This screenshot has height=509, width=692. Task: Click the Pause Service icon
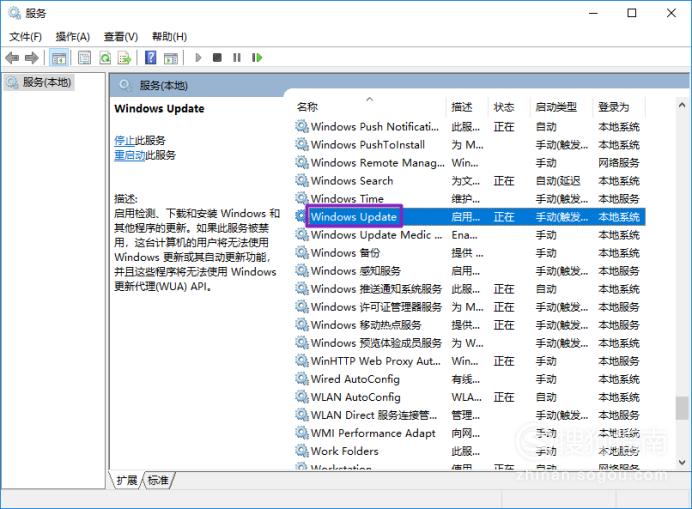coord(237,57)
